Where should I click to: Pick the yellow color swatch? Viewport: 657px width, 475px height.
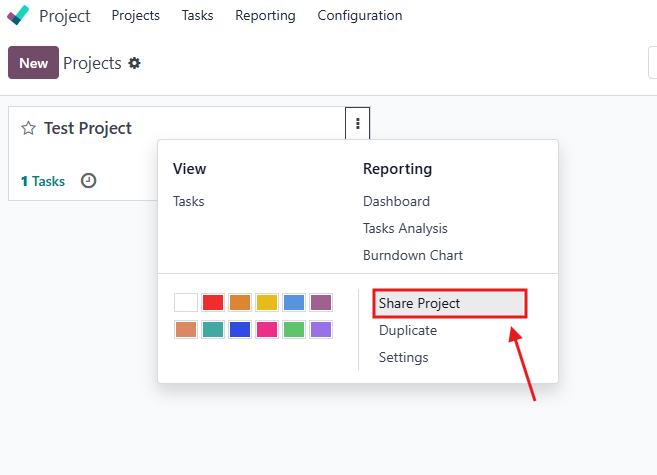(x=267, y=302)
